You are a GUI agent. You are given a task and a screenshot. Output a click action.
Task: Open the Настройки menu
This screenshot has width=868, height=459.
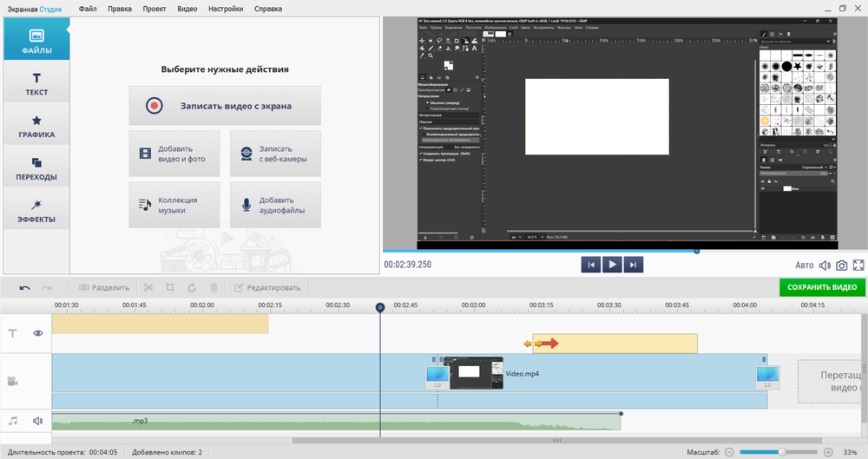[226, 9]
